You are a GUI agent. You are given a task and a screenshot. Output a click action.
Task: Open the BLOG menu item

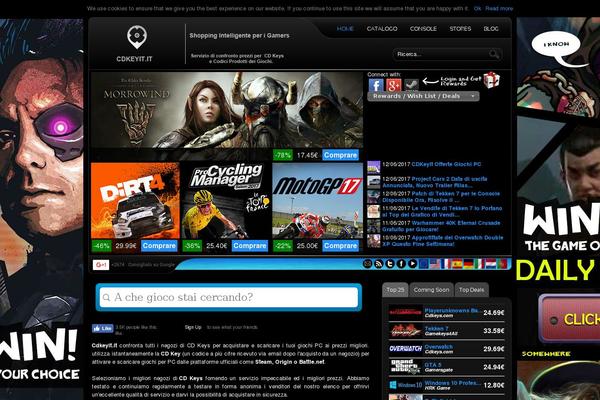[x=491, y=29]
